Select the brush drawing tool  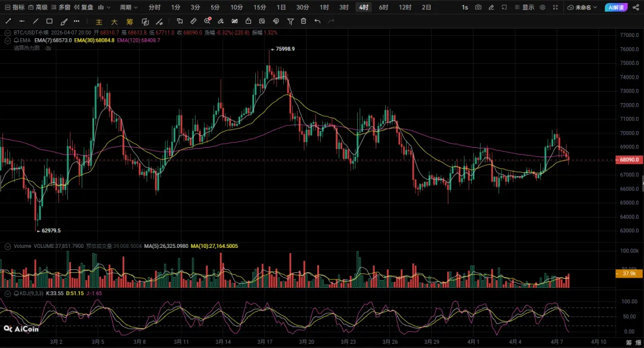pos(64,21)
